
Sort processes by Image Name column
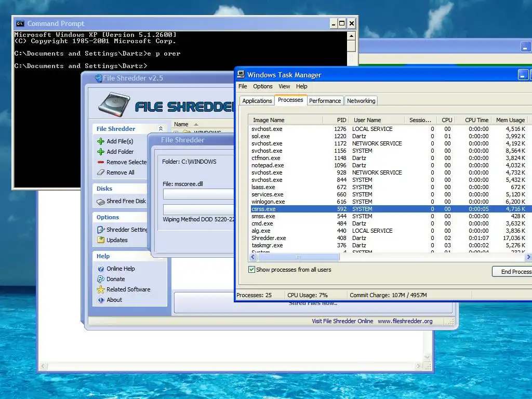pyautogui.click(x=286, y=120)
